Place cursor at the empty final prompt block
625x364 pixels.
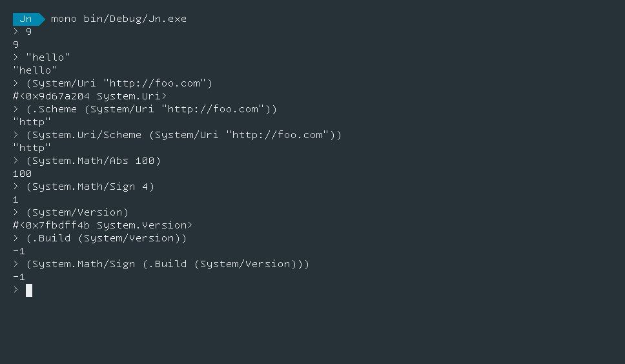(29, 290)
